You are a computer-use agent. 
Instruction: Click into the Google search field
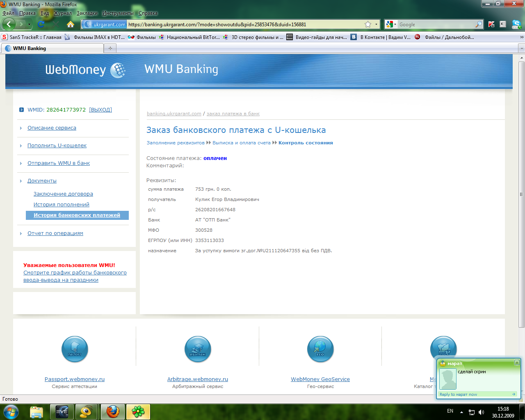[436, 24]
